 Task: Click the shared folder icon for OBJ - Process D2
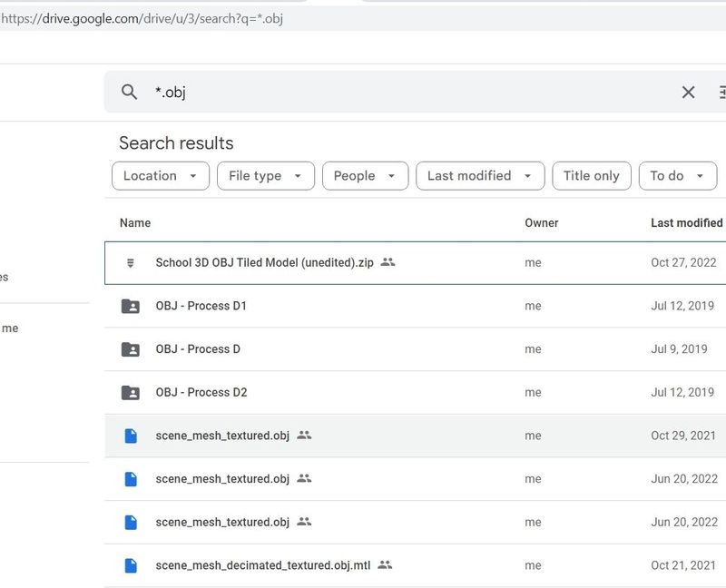[131, 392]
